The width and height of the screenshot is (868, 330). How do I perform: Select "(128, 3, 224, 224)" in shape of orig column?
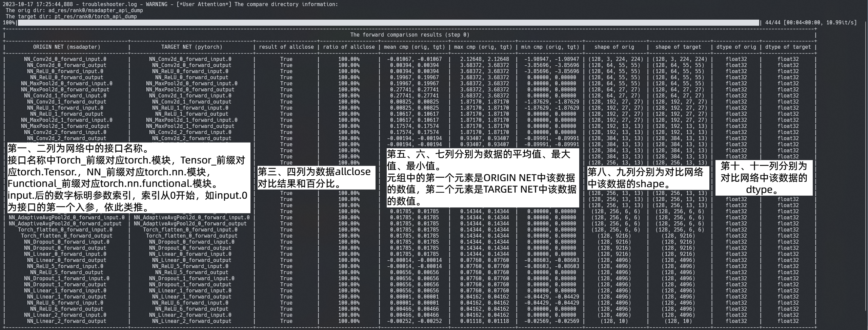tap(616, 59)
